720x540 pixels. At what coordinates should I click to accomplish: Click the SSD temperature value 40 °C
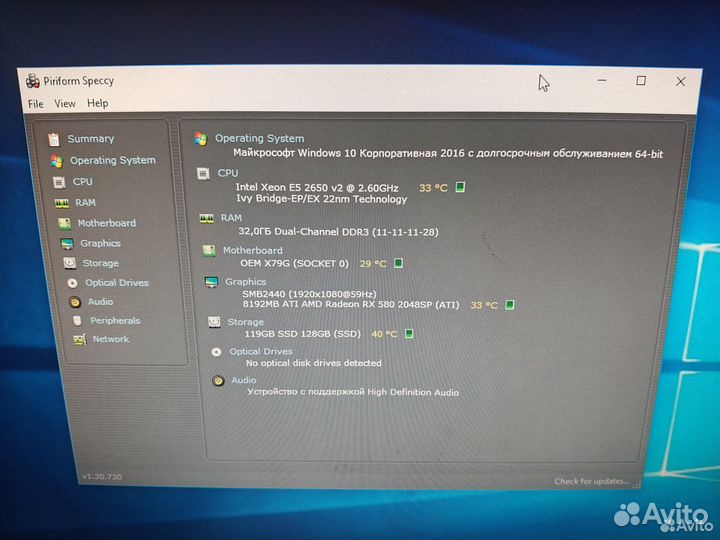384,334
